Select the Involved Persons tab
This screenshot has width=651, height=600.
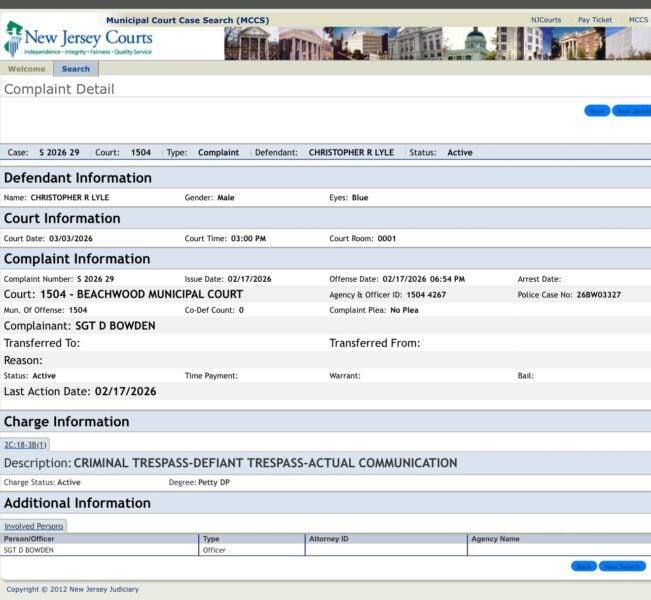pos(34,526)
